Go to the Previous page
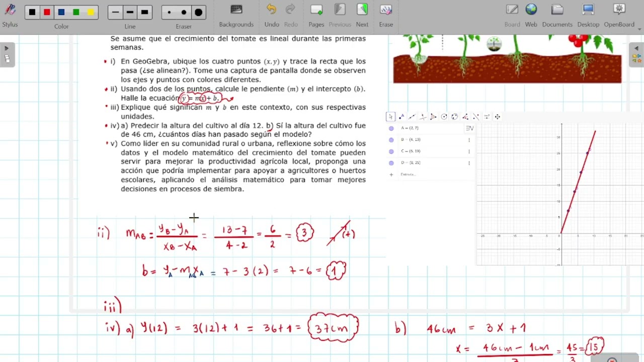This screenshot has width=644, height=362. click(340, 15)
